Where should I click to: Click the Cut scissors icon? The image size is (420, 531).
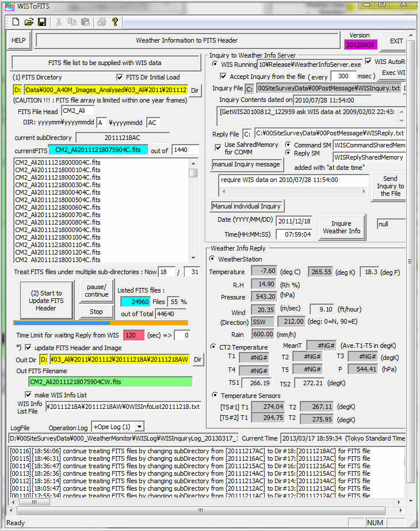(59, 22)
